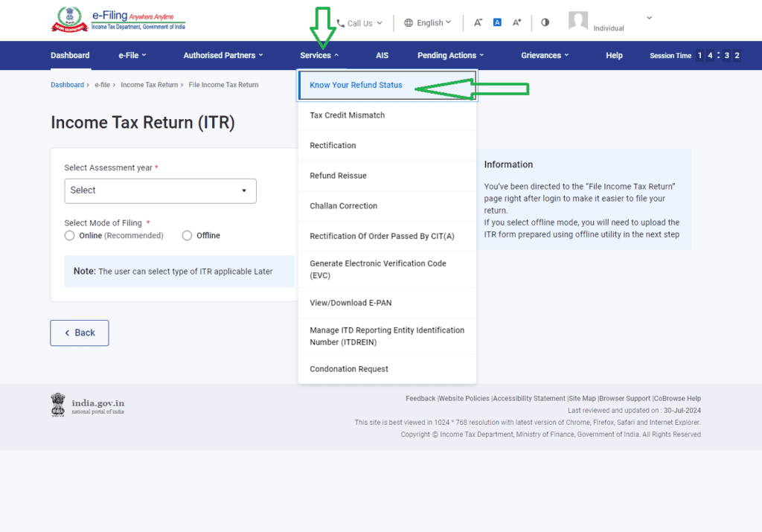Reset font size with default A icon
The image size is (762, 532).
(498, 23)
